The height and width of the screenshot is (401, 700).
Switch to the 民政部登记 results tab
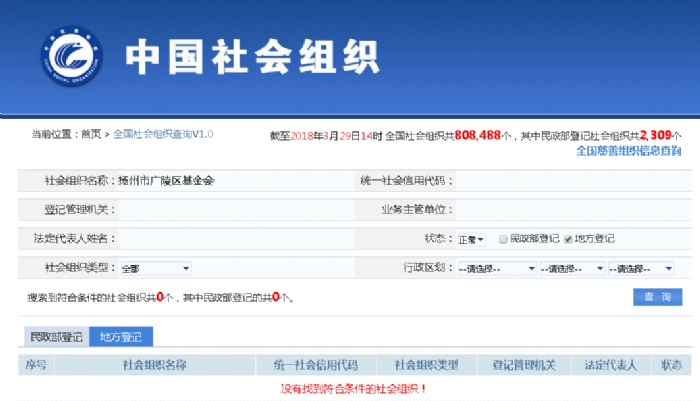pos(56,337)
